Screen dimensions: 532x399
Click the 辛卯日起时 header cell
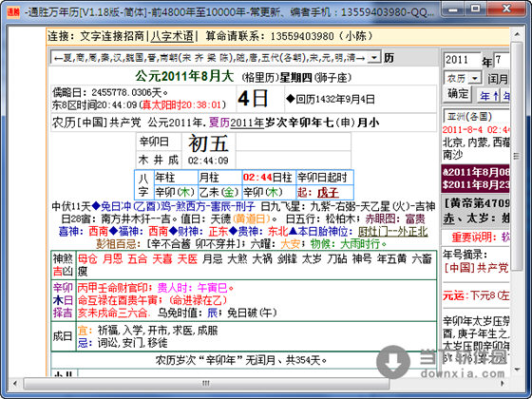click(x=324, y=177)
